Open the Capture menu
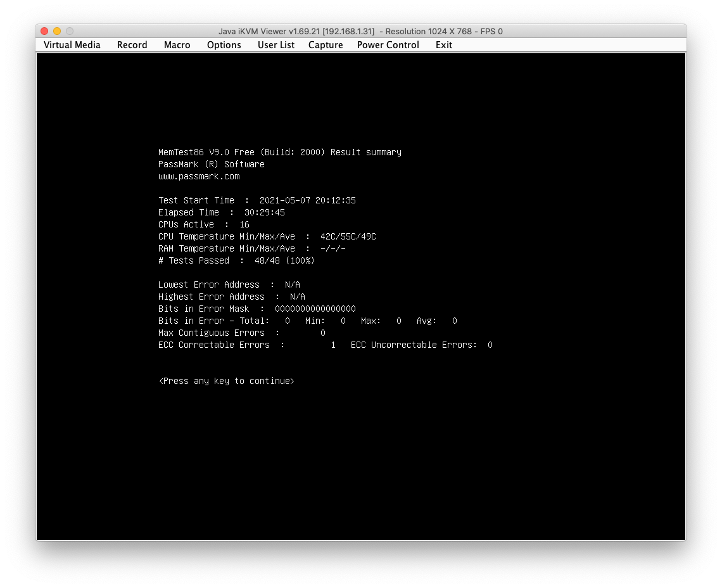This screenshot has width=722, height=588. (x=326, y=45)
